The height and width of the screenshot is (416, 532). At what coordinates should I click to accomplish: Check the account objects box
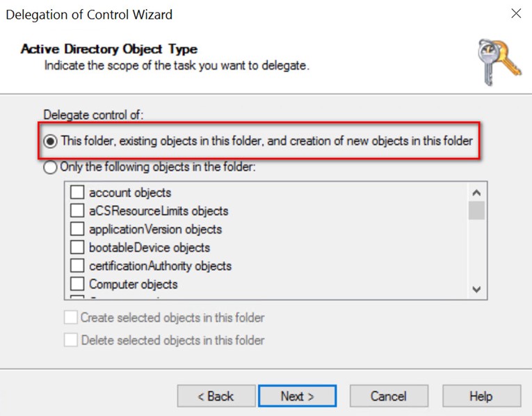pos(77,192)
